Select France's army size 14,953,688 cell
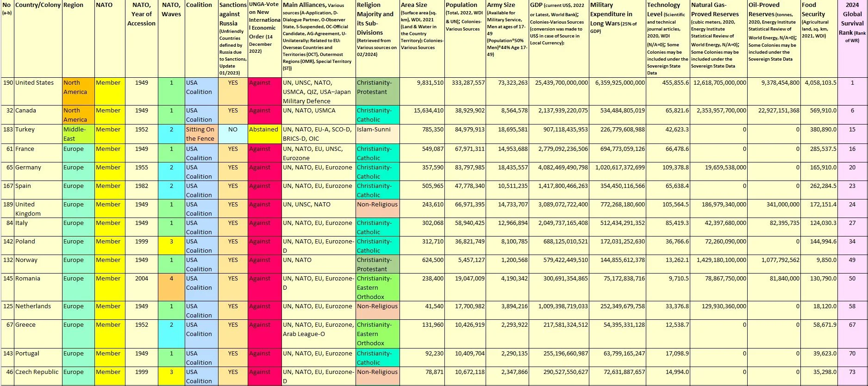 [x=507, y=153]
